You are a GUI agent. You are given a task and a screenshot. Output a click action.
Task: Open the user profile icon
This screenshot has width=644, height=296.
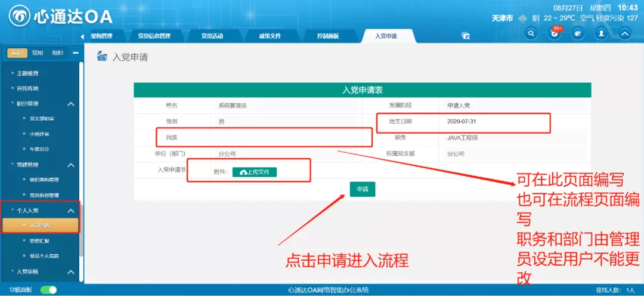click(x=601, y=34)
